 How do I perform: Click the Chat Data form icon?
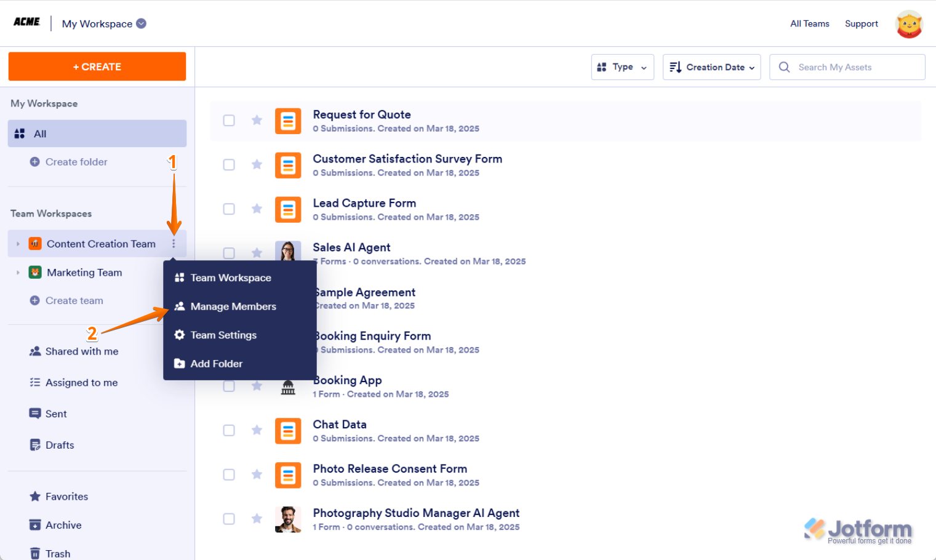tap(288, 431)
